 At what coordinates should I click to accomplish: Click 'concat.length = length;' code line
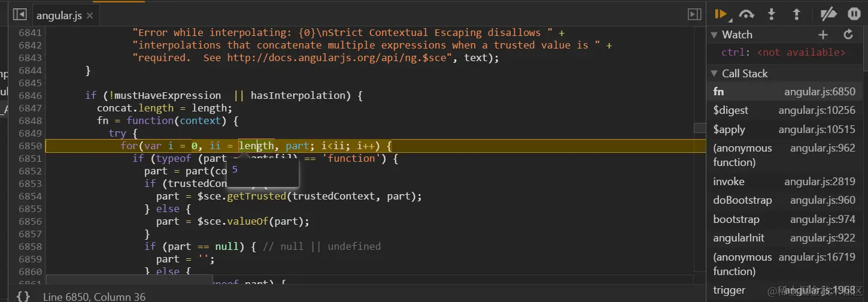click(x=164, y=108)
